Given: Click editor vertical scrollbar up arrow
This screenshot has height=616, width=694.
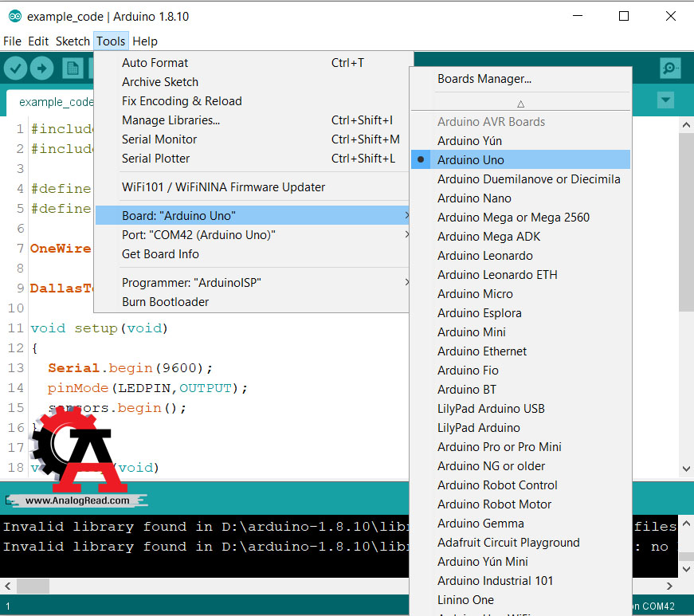Looking at the screenshot, I should click(x=686, y=125).
